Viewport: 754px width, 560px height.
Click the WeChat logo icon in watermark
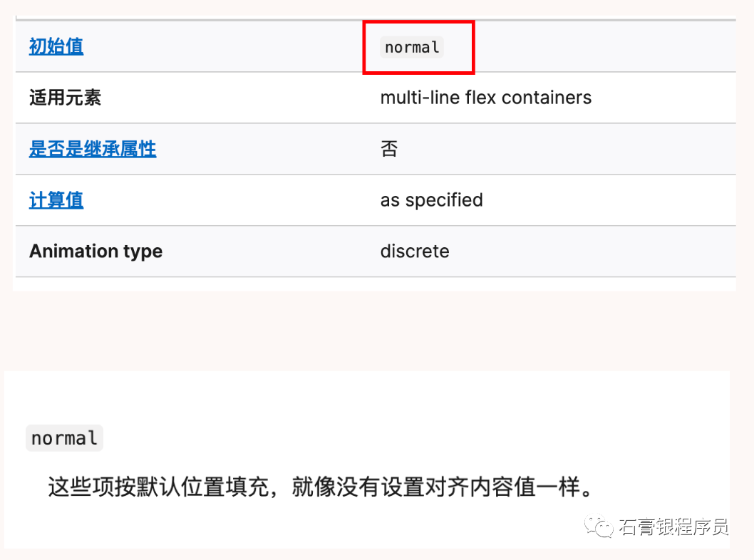(x=599, y=526)
